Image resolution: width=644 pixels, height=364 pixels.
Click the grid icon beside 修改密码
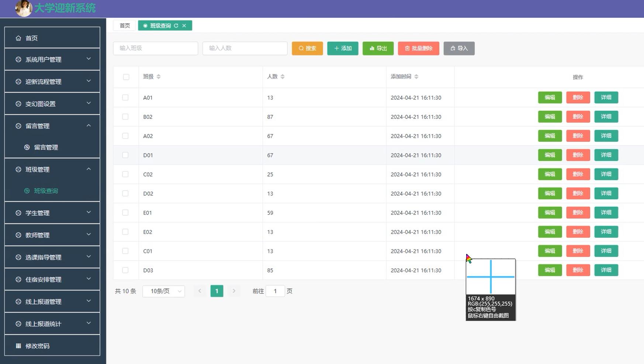[18, 346]
